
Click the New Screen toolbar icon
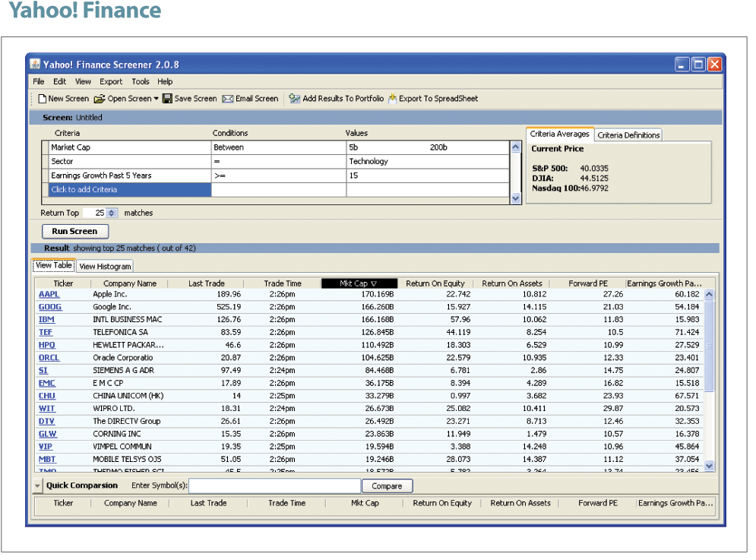[x=43, y=99]
